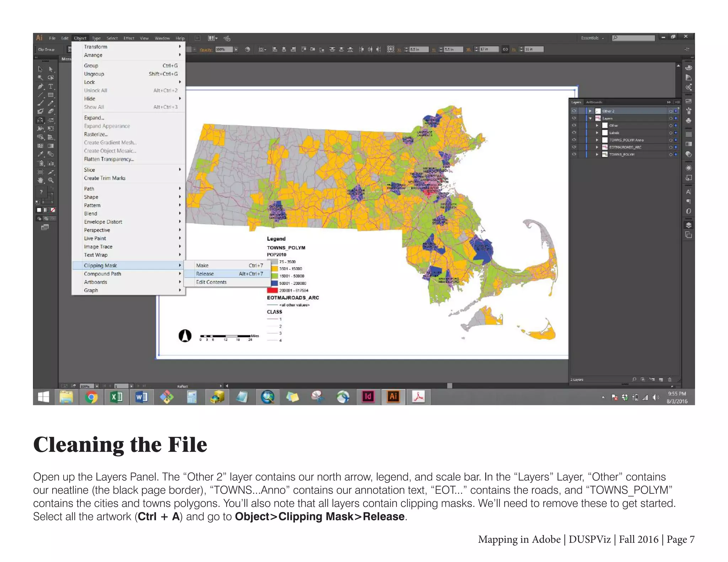Click the help search field
Viewport: 728px width, 562px height.
tap(634, 38)
